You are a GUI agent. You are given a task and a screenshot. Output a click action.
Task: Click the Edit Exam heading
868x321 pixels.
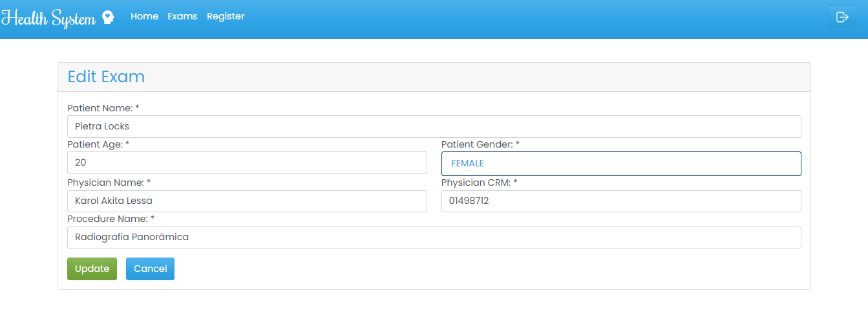point(106,76)
